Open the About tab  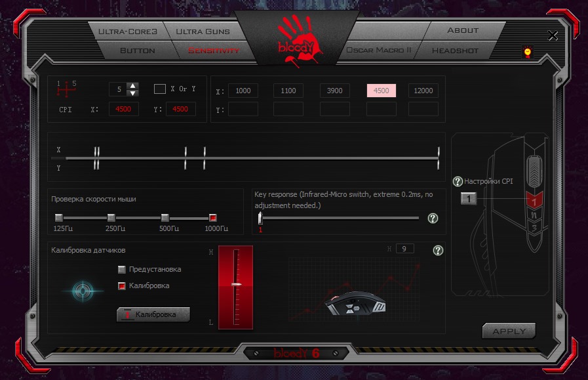(463, 30)
